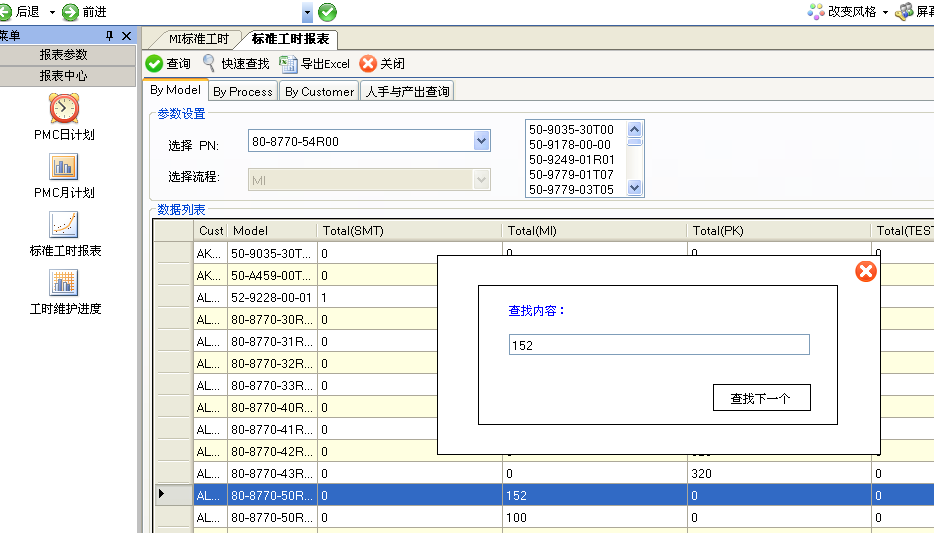Click the red 关闭 toolbar button

pos(382,63)
